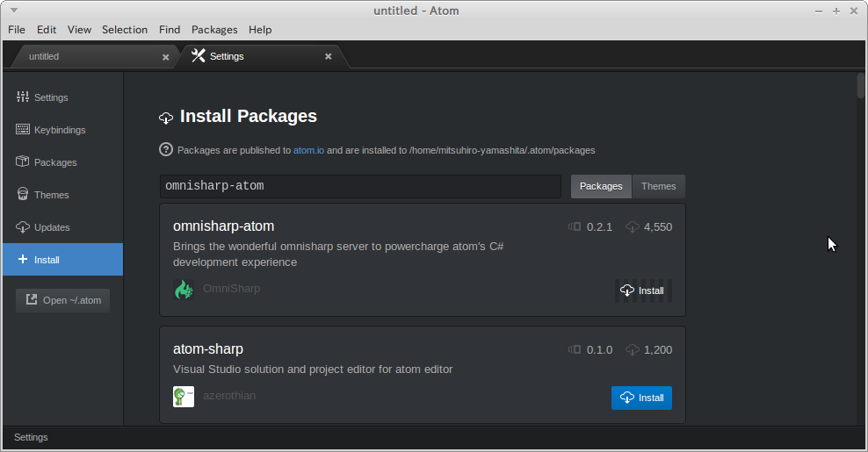This screenshot has height=452, width=868.
Task: Open the Find menu
Action: coord(170,30)
